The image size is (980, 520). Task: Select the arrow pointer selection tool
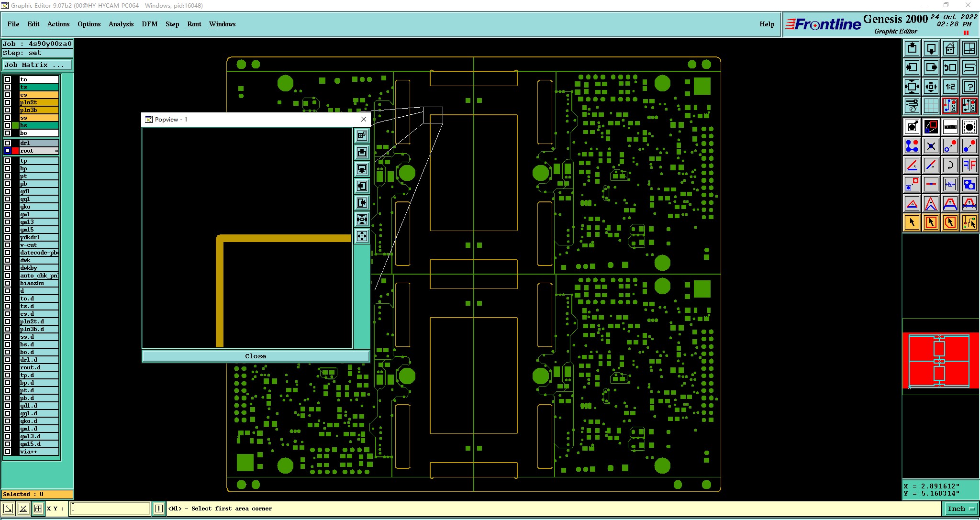912,222
